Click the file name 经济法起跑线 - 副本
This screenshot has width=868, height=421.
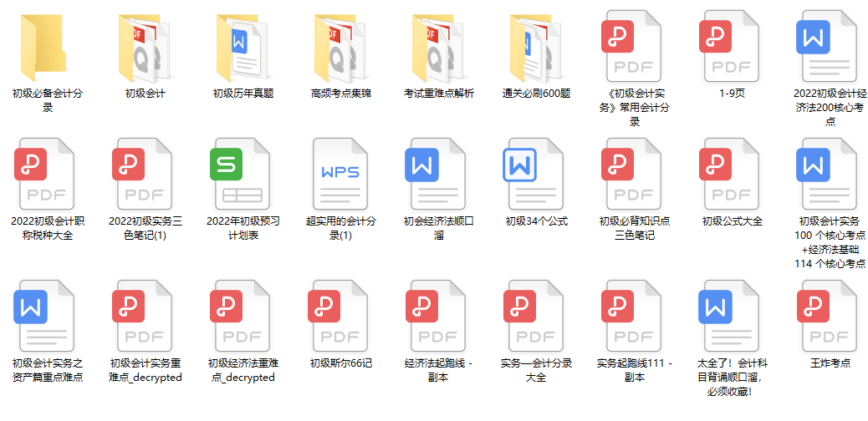coord(439,371)
